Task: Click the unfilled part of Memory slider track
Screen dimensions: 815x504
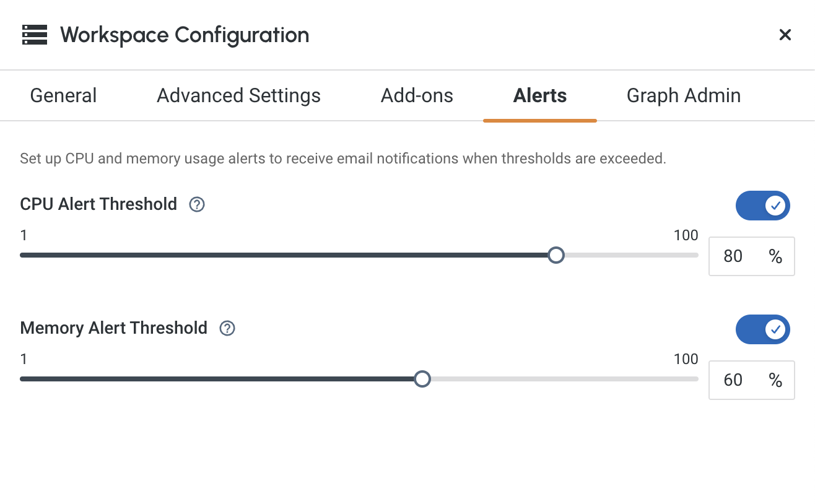Action: (557, 379)
